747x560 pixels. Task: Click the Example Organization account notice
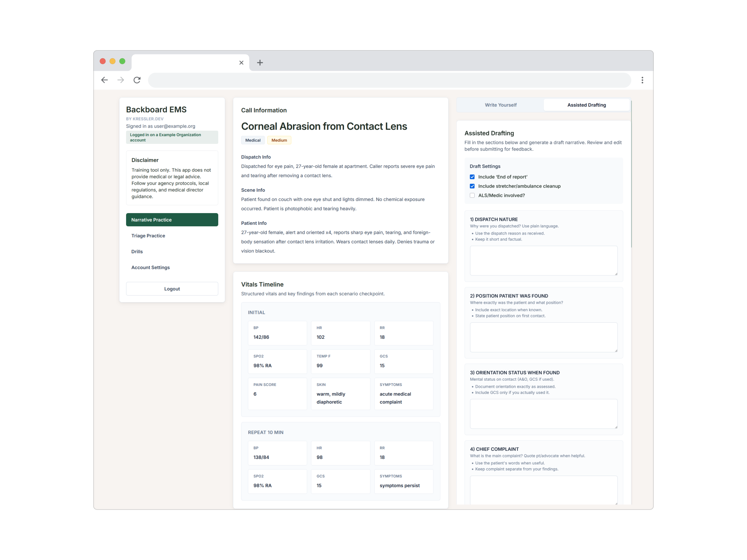(x=172, y=137)
